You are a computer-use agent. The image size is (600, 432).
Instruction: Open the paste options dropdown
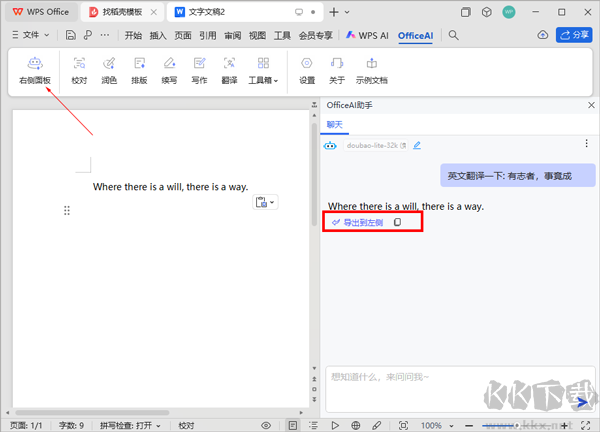pyautogui.click(x=265, y=202)
